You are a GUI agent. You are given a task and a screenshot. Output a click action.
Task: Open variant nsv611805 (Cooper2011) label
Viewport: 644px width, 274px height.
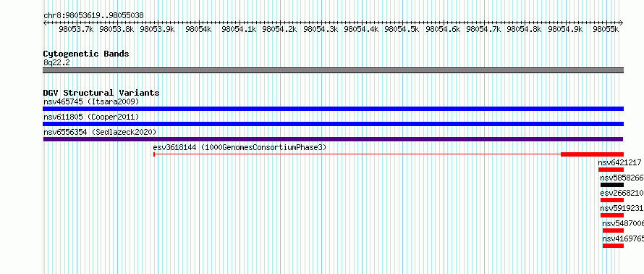point(91,117)
